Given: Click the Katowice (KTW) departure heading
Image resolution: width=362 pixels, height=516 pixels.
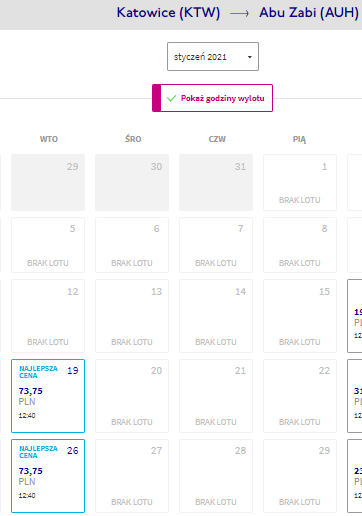Looking at the screenshot, I should pyautogui.click(x=168, y=13).
